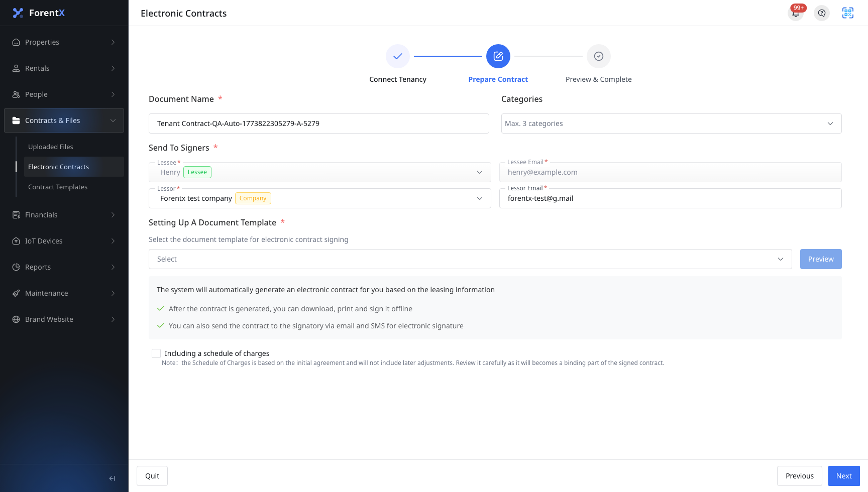Click the People sidebar icon
The width and height of the screenshot is (868, 492).
tap(16, 94)
